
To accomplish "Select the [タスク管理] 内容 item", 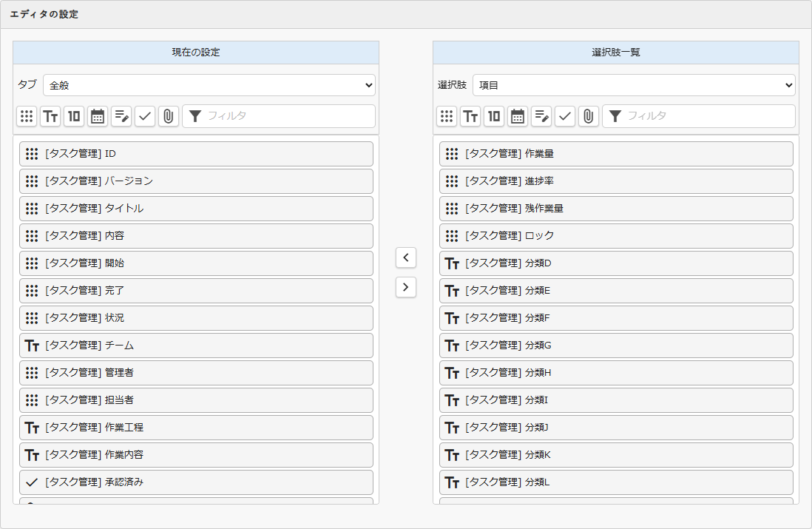I will [x=196, y=236].
